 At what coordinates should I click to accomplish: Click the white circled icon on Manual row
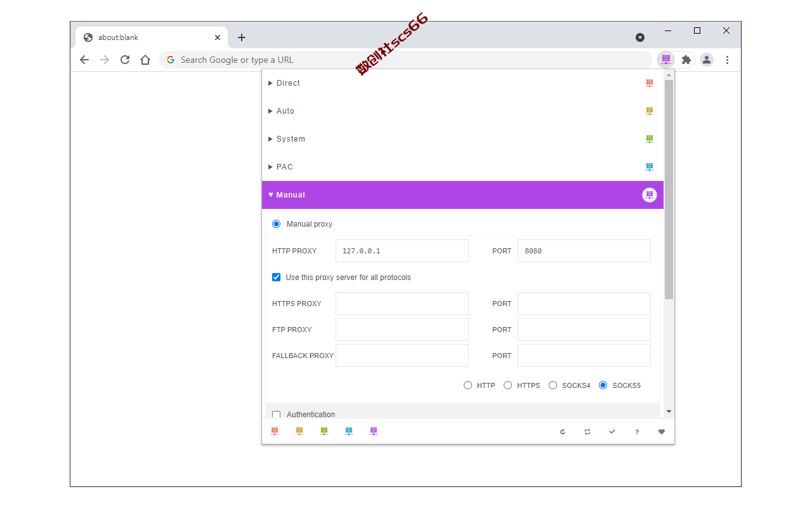pyautogui.click(x=650, y=195)
